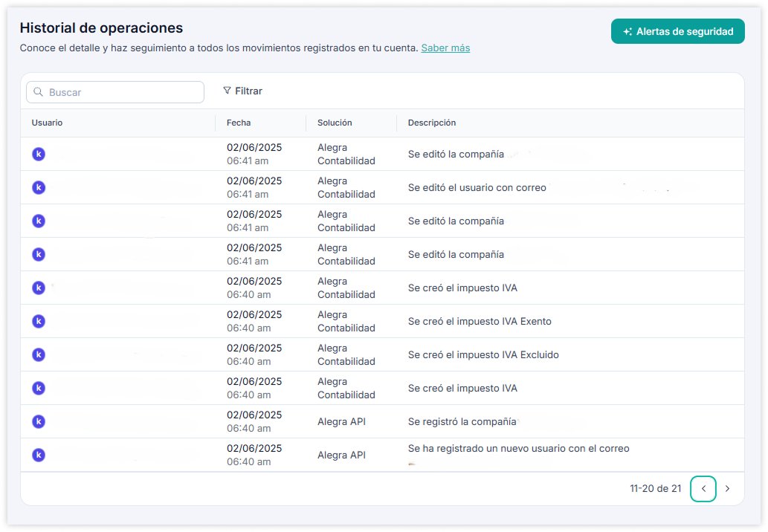Click the Fecha column header

point(239,123)
